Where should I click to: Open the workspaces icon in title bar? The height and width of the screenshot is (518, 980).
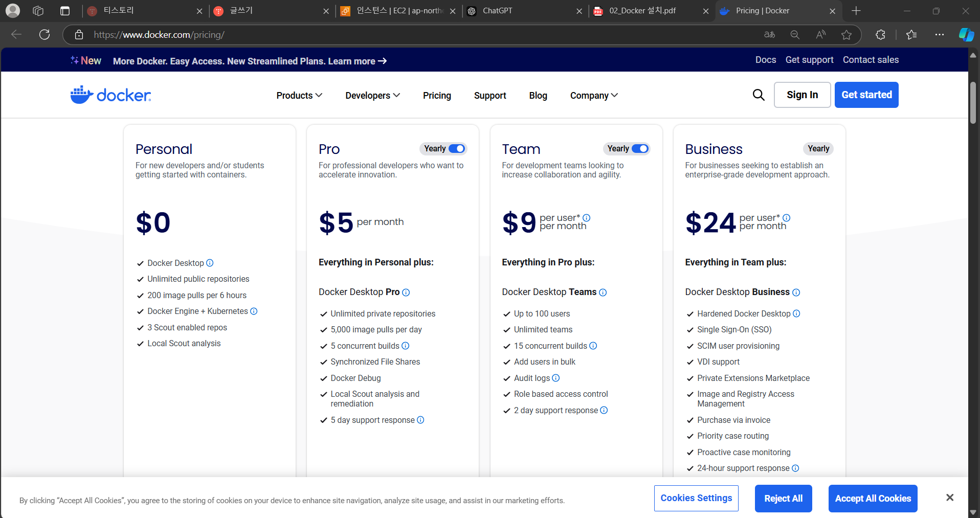point(38,11)
